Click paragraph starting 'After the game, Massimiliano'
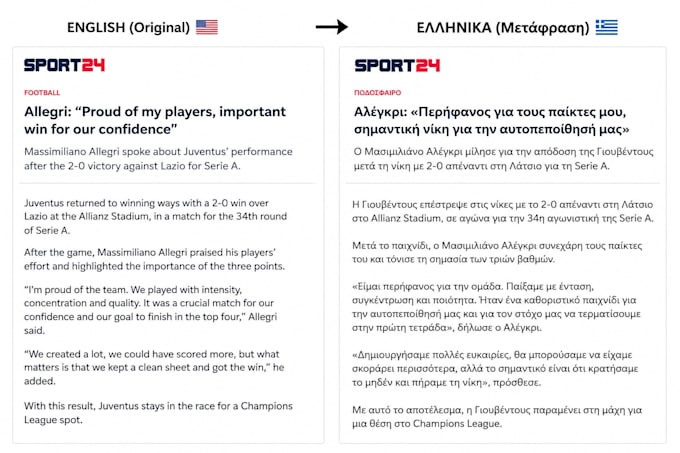 [x=154, y=259]
